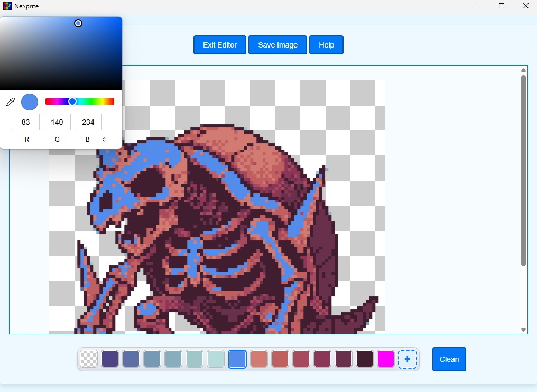Click the current color preview circle

(30, 102)
